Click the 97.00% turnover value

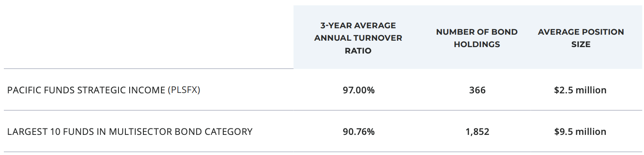[358, 90]
